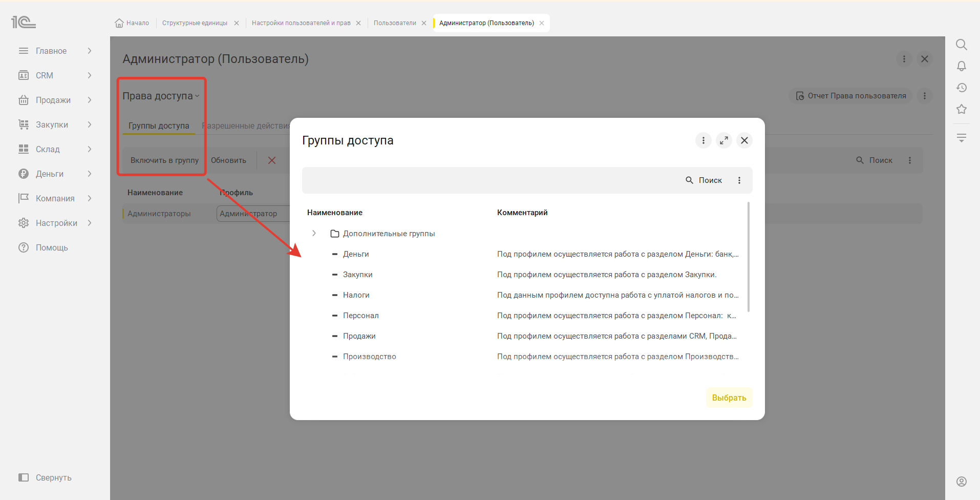Open the global search magnifier icon
Image resolution: width=980 pixels, height=500 pixels.
tap(962, 45)
